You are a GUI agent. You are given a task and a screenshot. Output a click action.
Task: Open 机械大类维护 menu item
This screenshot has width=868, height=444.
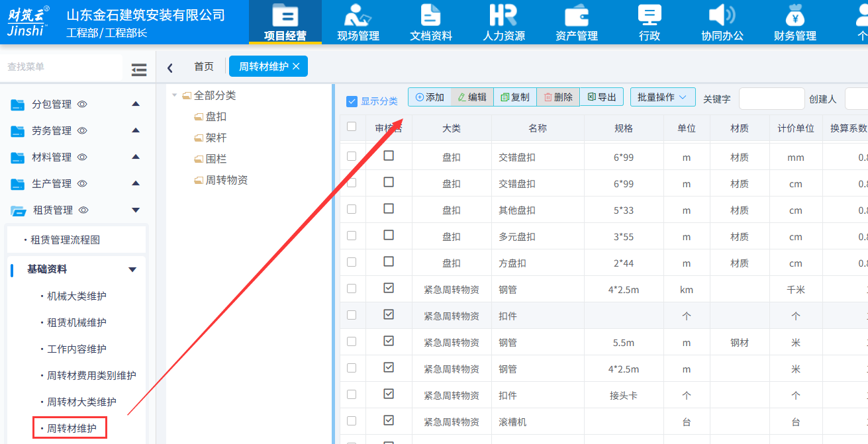pos(77,296)
